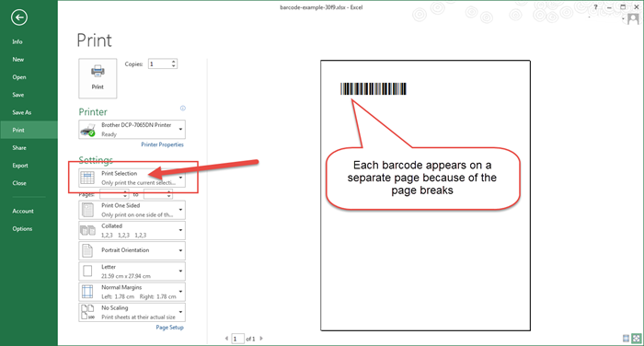Image resolution: width=644 pixels, height=346 pixels.
Task: Select Save As in the backstage menu
Action: [22, 112]
